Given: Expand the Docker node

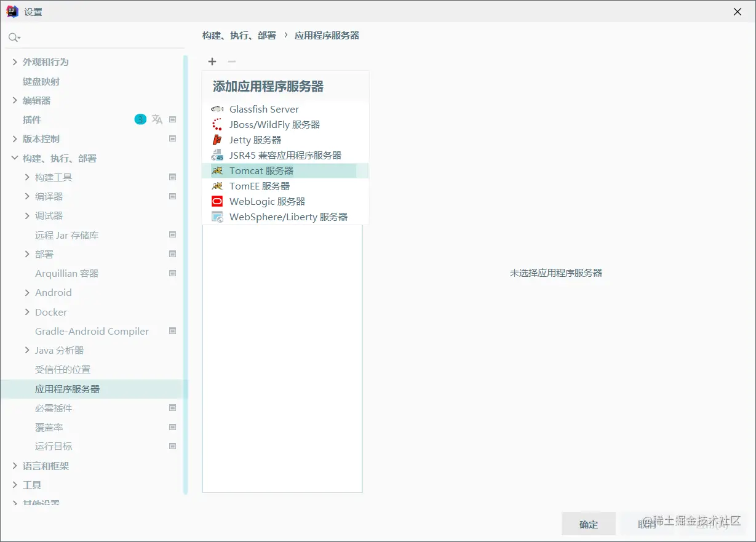Looking at the screenshot, I should tap(27, 312).
